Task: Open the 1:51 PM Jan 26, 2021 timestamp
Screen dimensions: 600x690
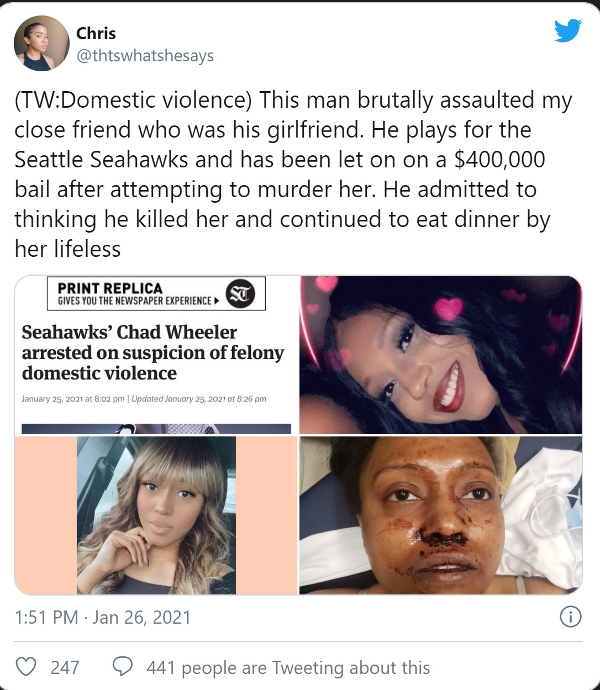Action: pyautogui.click(x=103, y=617)
